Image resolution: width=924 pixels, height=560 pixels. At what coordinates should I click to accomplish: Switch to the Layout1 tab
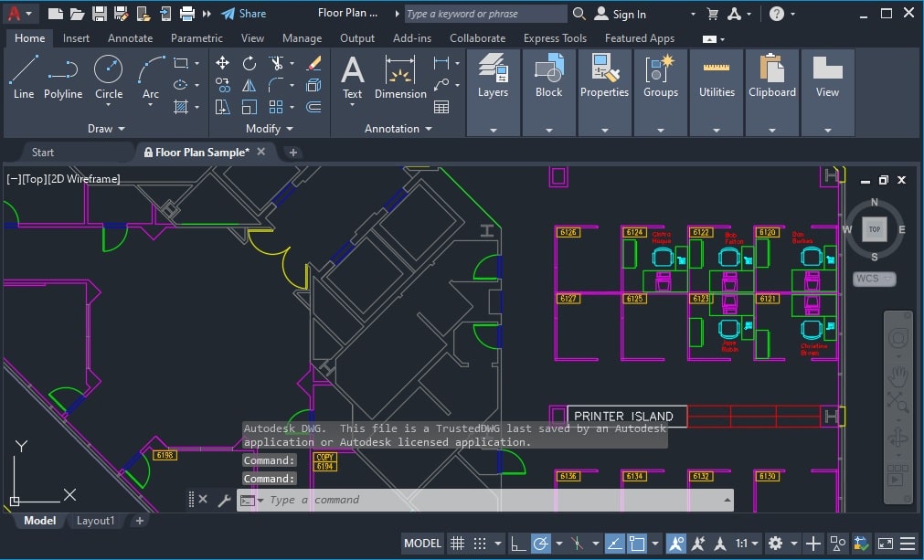coord(95,521)
